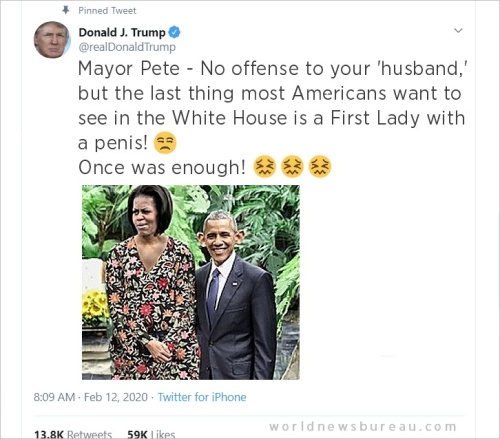
Task: Click the middle confounded face emoji
Action: (292, 166)
